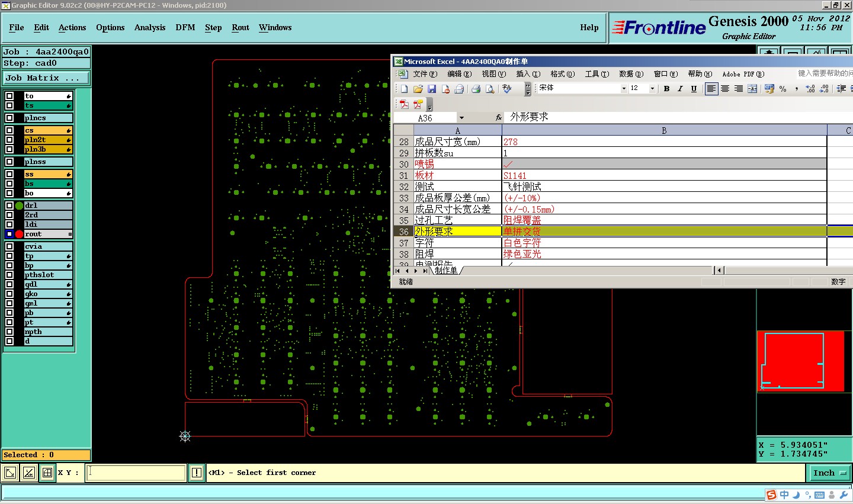Image resolution: width=853 pixels, height=504 pixels.
Task: Toggle visibility checkbox for layer cs
Action: tap(9, 130)
